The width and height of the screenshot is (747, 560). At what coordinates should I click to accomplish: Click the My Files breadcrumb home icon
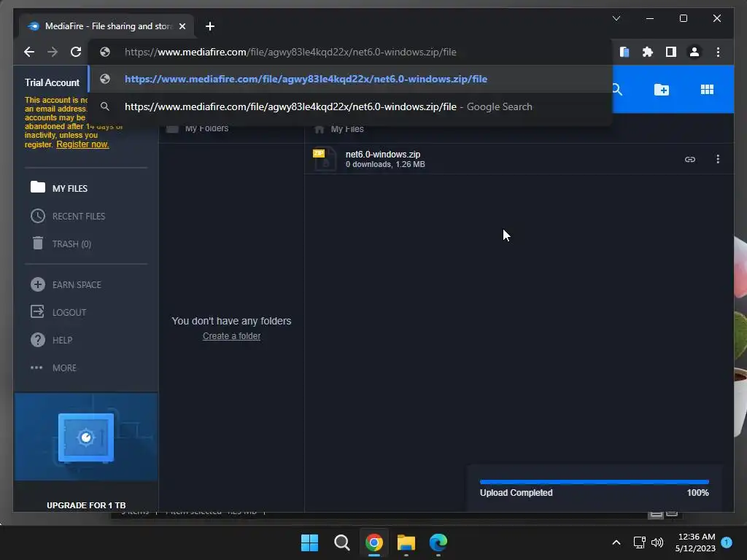[x=320, y=129]
